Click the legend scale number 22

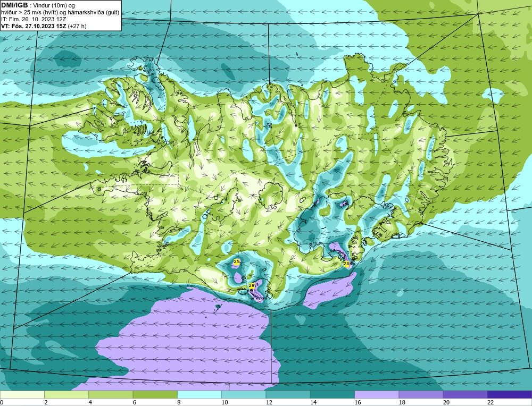[x=491, y=402]
